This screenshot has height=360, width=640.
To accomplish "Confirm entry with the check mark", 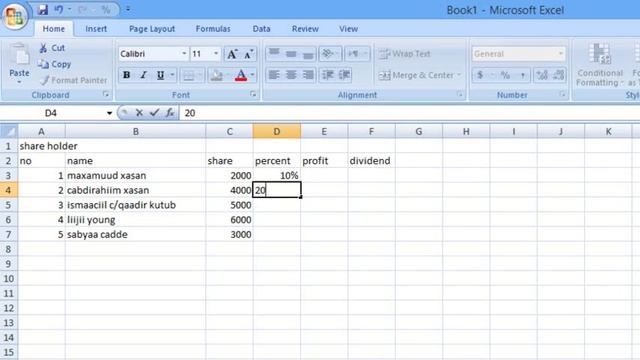I will point(154,113).
